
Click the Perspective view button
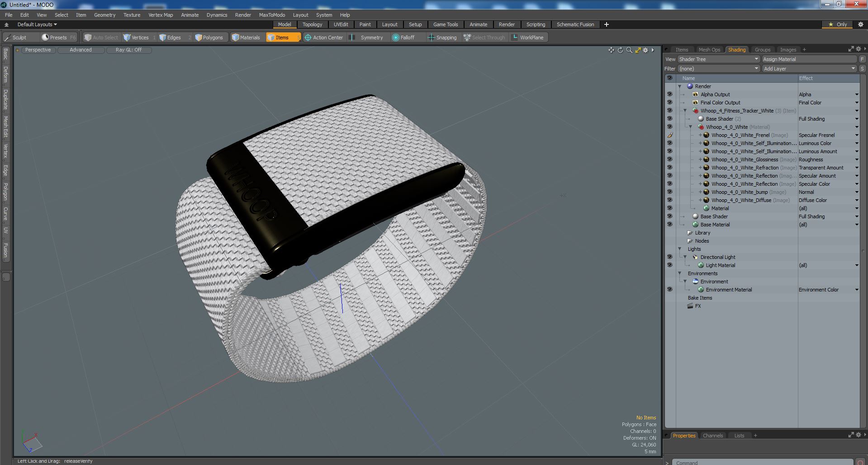tap(38, 50)
